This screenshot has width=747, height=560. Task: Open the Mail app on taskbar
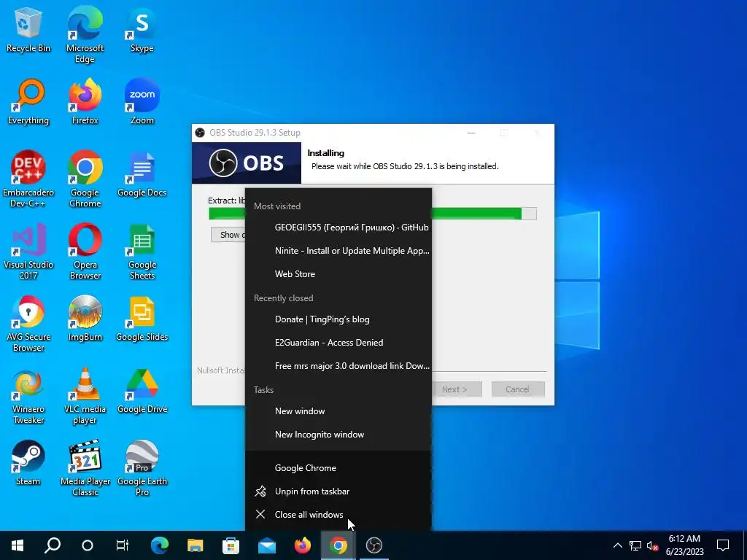267,545
